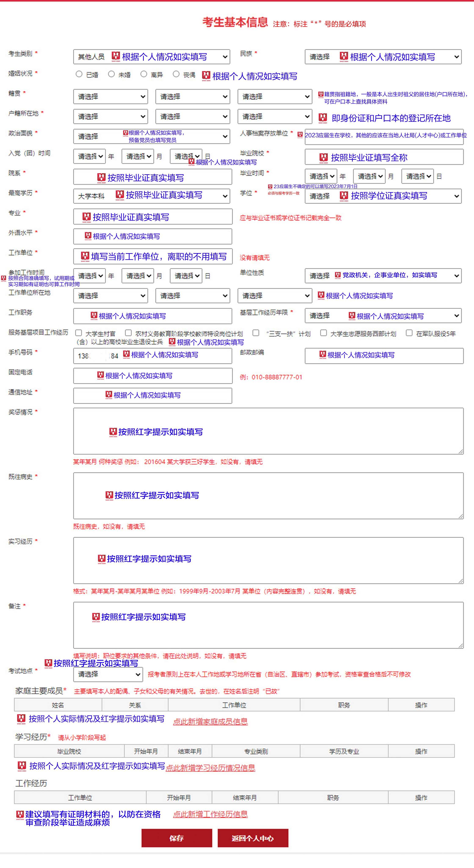Click the 返回个人中心 button
474x868 pixels.
253,838
